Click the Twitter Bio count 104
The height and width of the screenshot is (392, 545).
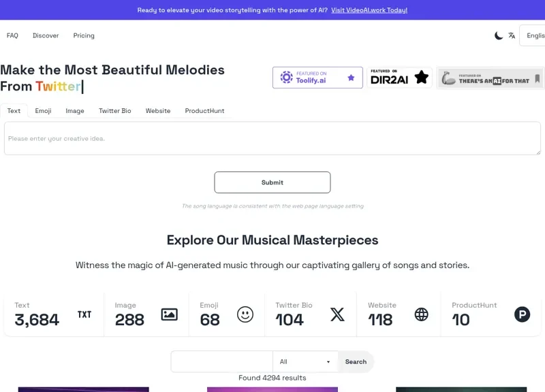point(290,320)
